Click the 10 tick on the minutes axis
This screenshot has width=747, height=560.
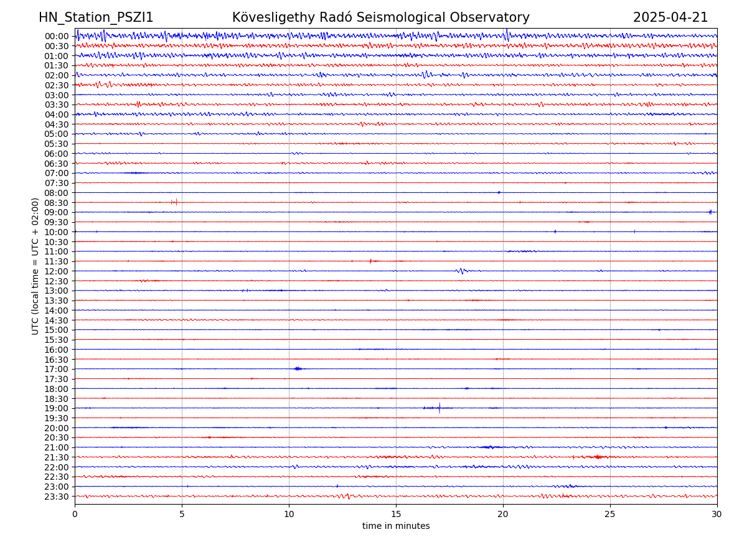[x=289, y=515]
